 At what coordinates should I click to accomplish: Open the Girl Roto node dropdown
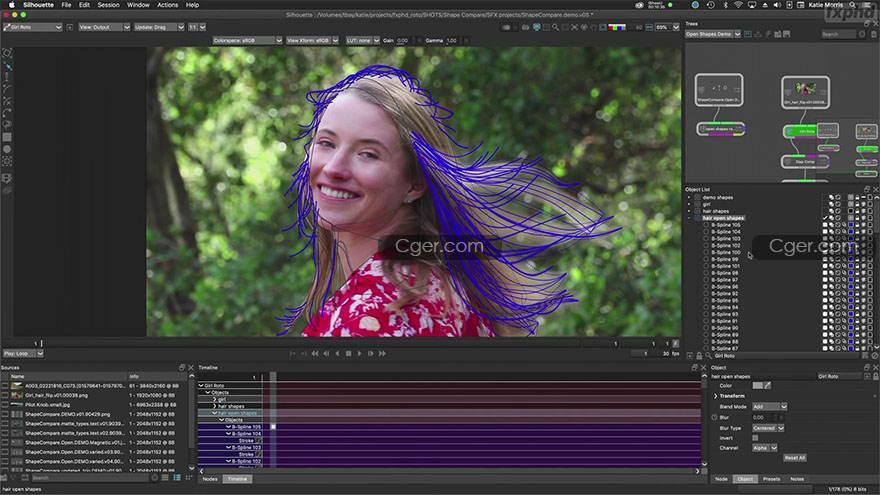pos(33,27)
